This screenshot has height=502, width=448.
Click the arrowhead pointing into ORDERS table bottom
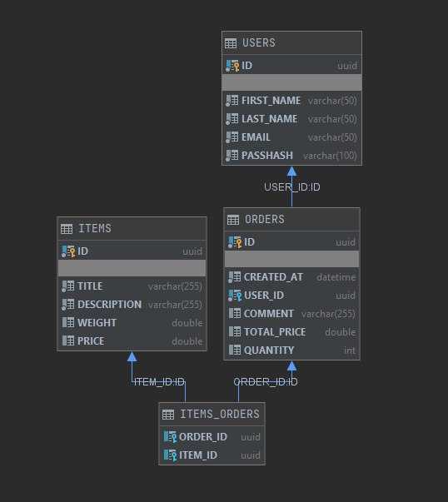(291, 366)
